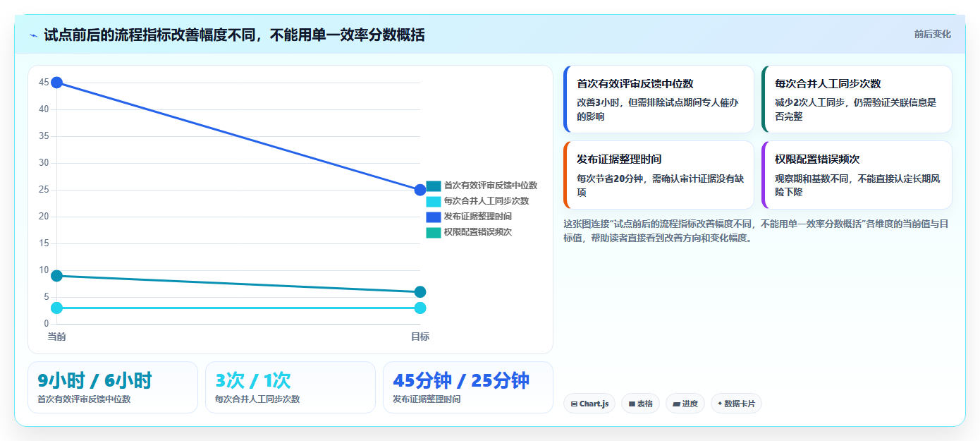980x441 pixels.
Task: Click the lightning icon beside the title
Action: 33,35
